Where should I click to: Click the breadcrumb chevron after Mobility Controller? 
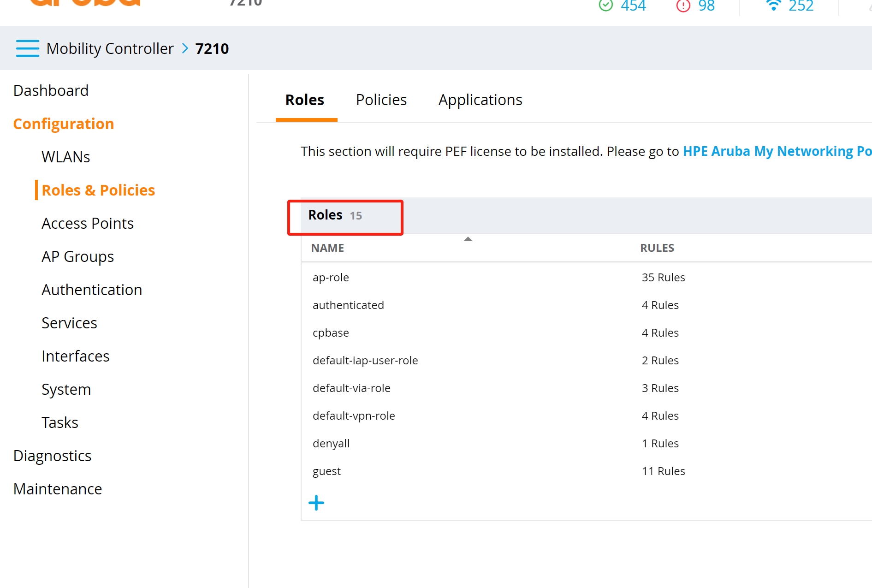[185, 48]
